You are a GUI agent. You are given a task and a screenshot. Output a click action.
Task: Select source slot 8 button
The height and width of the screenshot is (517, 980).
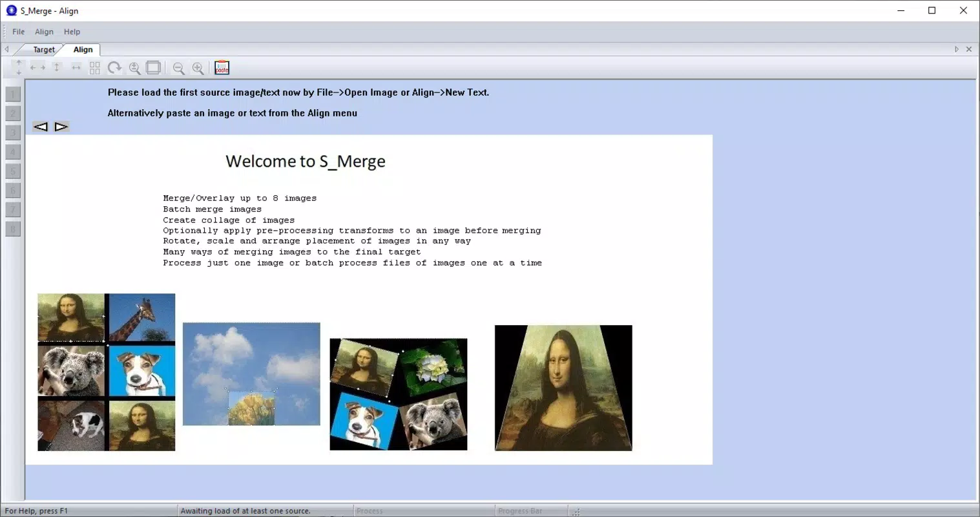tap(13, 229)
